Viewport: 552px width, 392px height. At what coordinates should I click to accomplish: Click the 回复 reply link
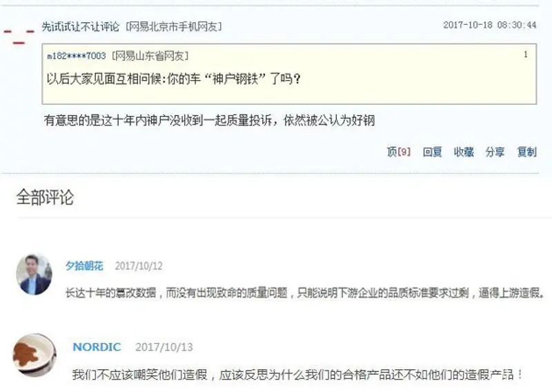(433, 152)
